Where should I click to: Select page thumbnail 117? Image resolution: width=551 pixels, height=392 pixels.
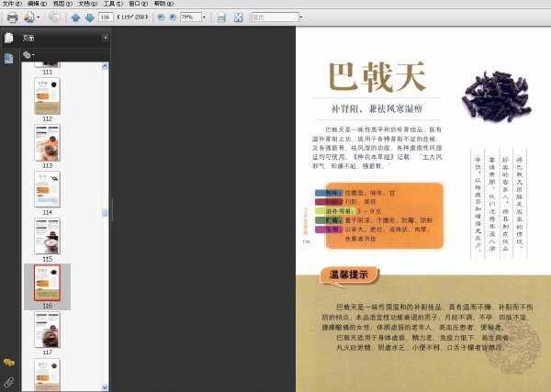(48, 330)
